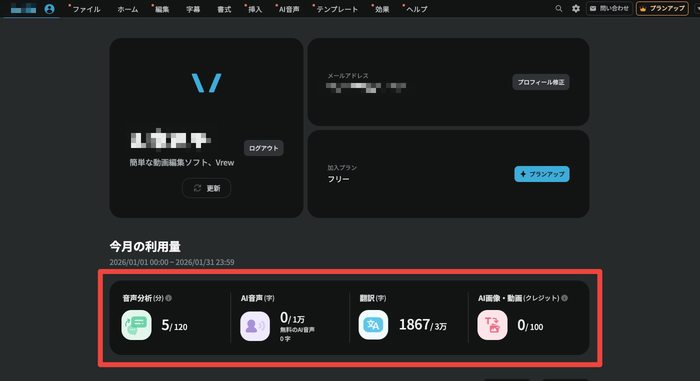Click the AI画像・動画 credit icon
This screenshot has height=381, width=700.
tap(492, 325)
